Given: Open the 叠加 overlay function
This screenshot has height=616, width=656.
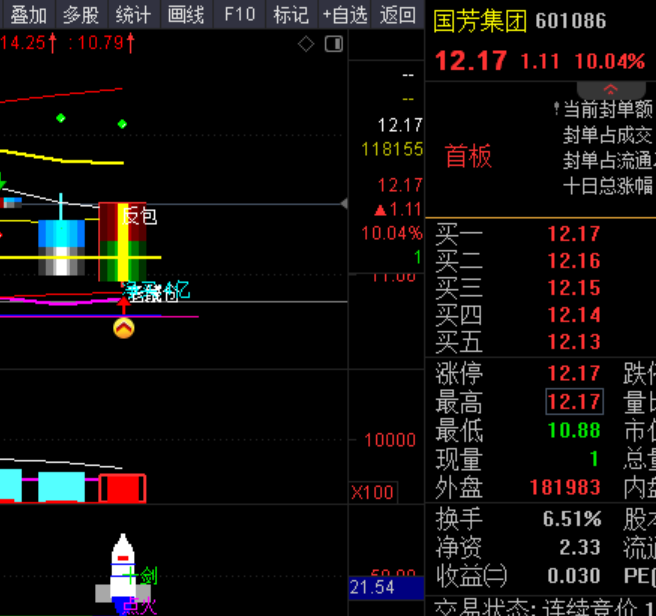Looking at the screenshot, I should tap(28, 15).
